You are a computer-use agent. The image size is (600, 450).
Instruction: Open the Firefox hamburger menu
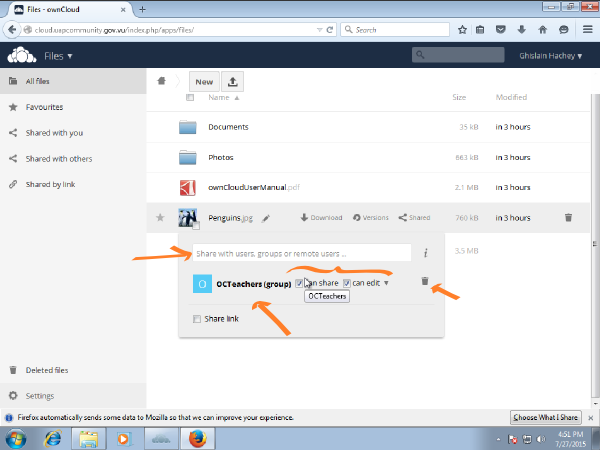[x=588, y=29]
